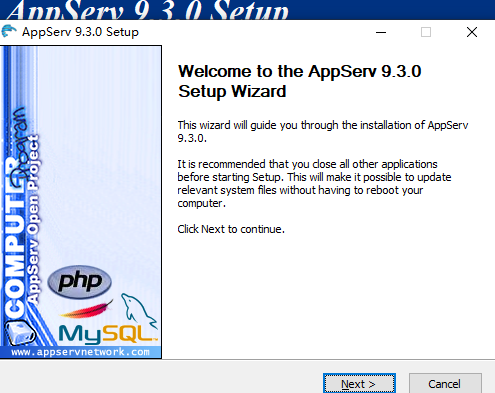Click the PHP logo in the sidebar image
Image resolution: width=495 pixels, height=393 pixels.
(80, 282)
